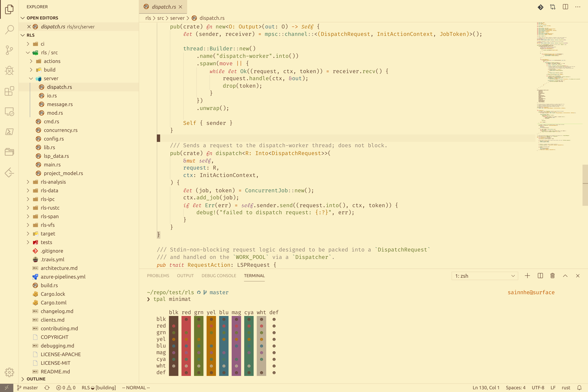Click the synchronize changes icon in status bar
Image resolution: width=588 pixels, height=392 pixels.
click(x=47, y=387)
